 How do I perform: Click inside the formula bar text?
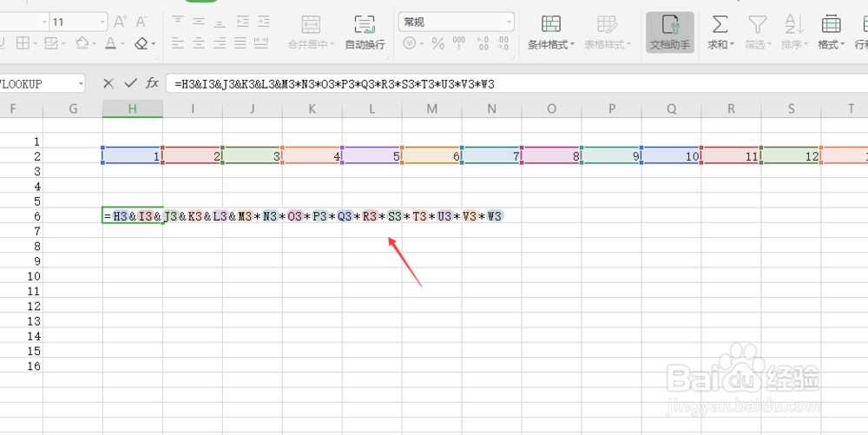[x=334, y=84]
